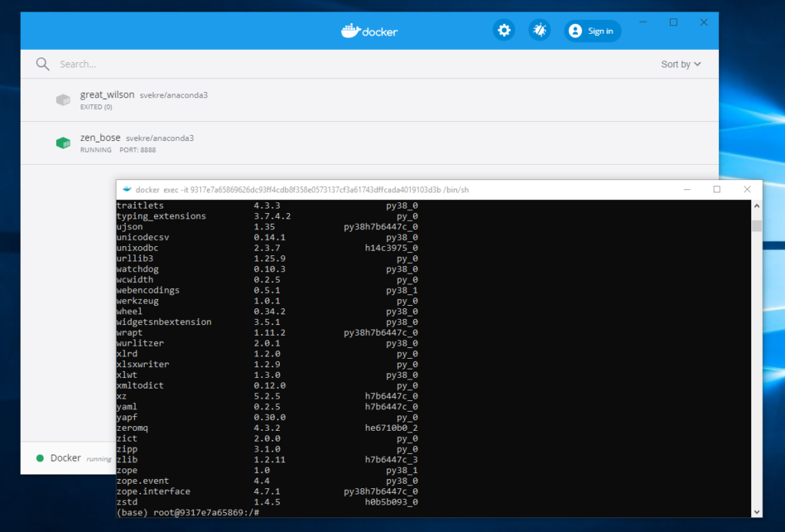Click the zen_bose running container icon
The image size is (785, 532).
click(x=63, y=143)
